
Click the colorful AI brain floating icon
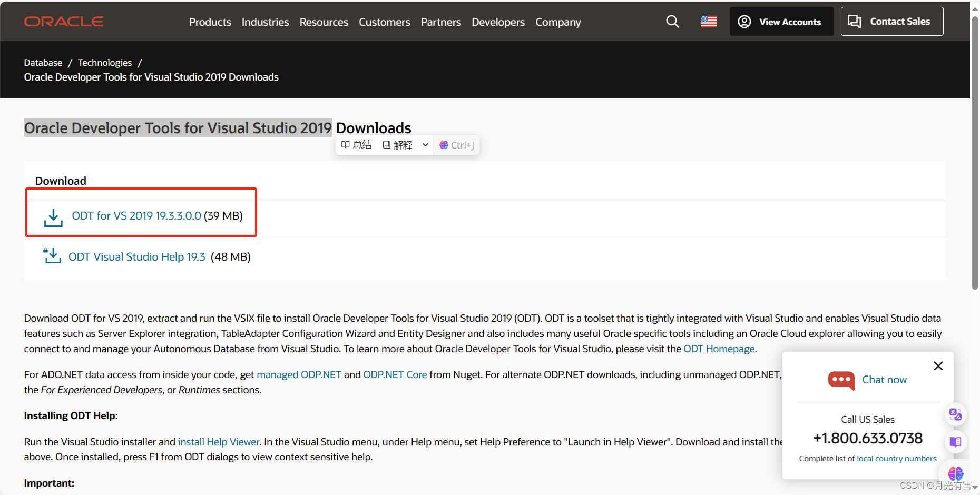point(955,473)
